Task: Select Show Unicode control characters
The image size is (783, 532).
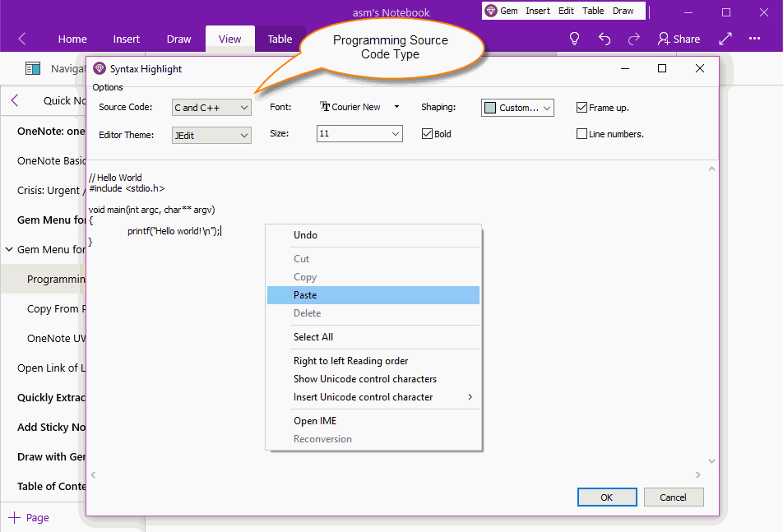Action: [373, 379]
